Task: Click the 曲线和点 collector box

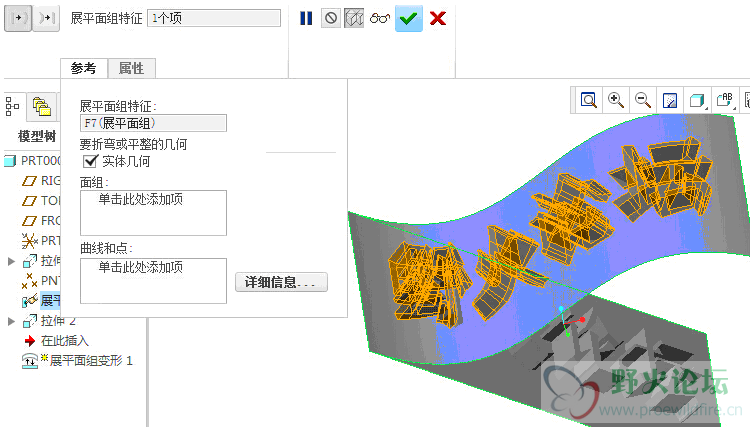Action: (x=153, y=281)
